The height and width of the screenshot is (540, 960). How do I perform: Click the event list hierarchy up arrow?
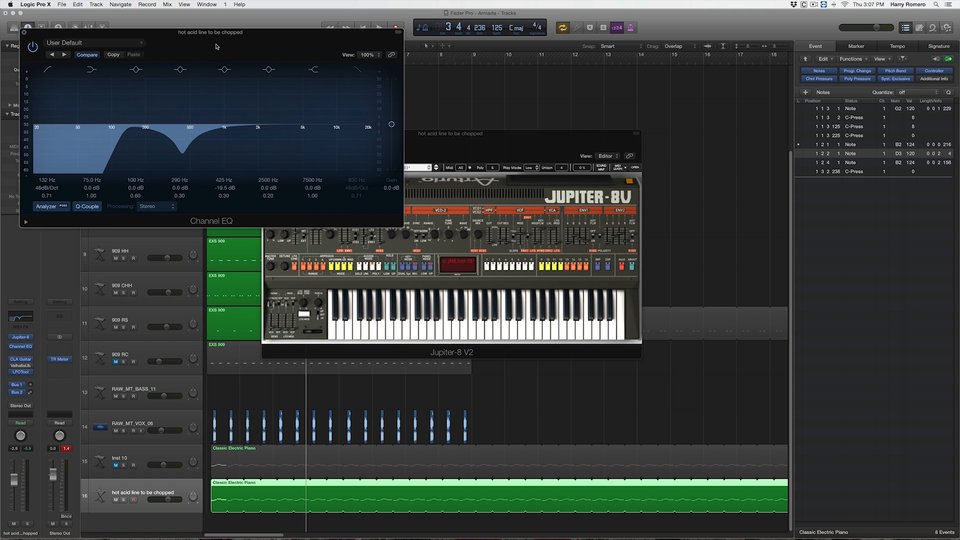(805, 59)
